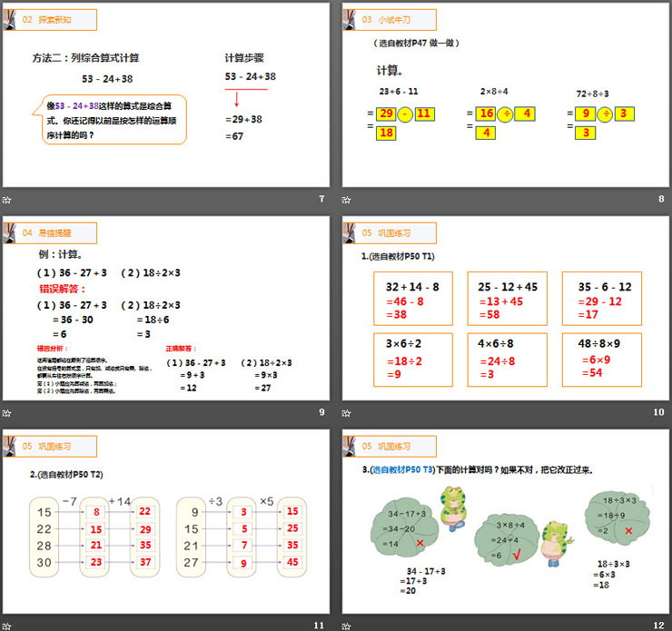Click the animation star icon below slide 11
The width and height of the screenshot is (672, 631).
6,626
